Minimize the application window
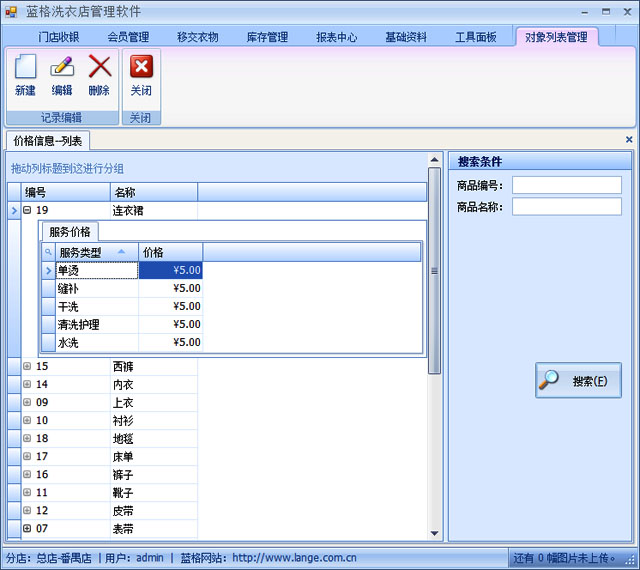 pos(585,12)
